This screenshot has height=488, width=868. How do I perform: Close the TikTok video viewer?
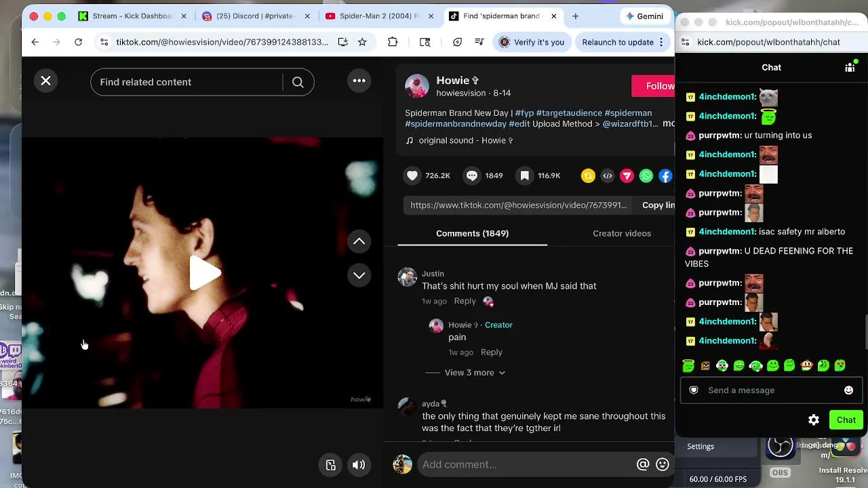point(45,81)
